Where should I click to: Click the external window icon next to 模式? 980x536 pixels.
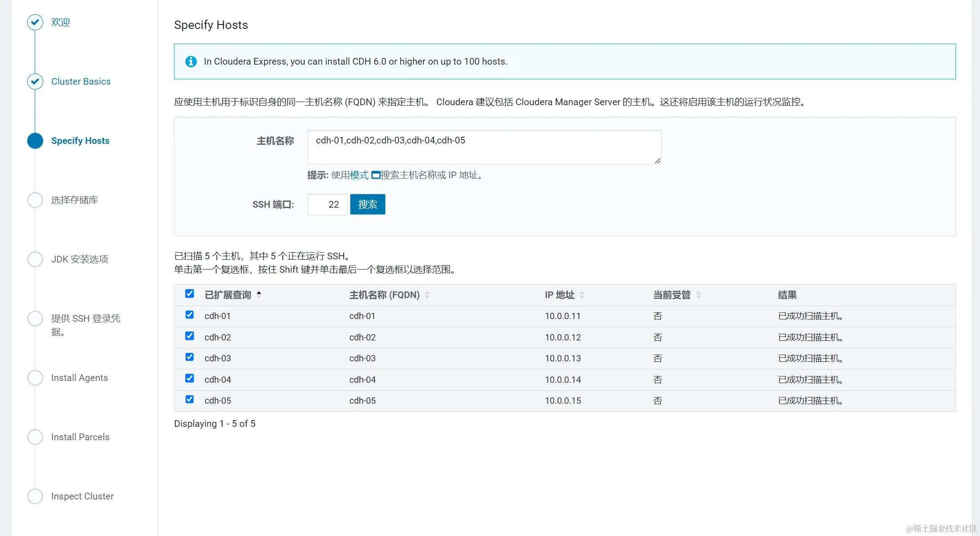(x=376, y=175)
